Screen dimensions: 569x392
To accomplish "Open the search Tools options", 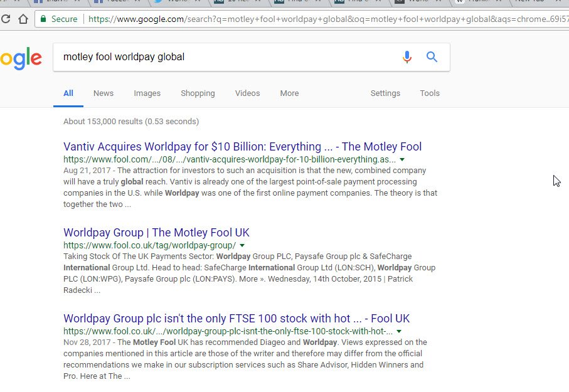I will coord(430,93).
